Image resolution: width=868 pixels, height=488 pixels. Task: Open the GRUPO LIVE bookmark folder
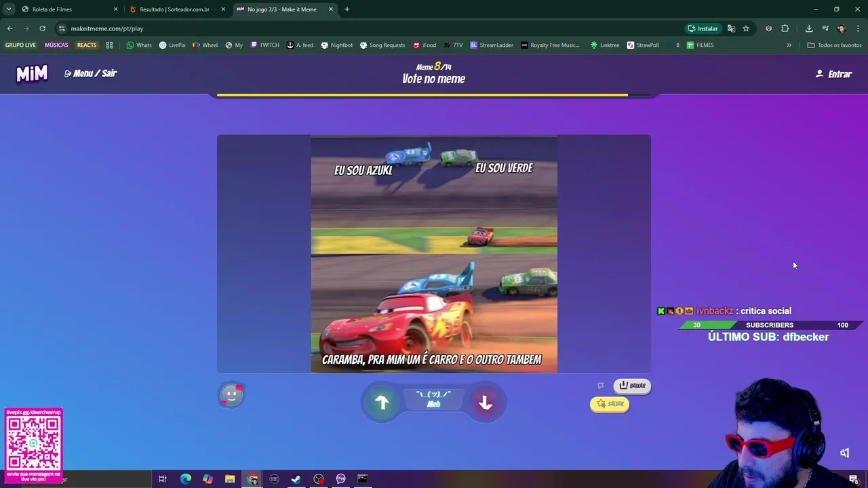pos(20,45)
